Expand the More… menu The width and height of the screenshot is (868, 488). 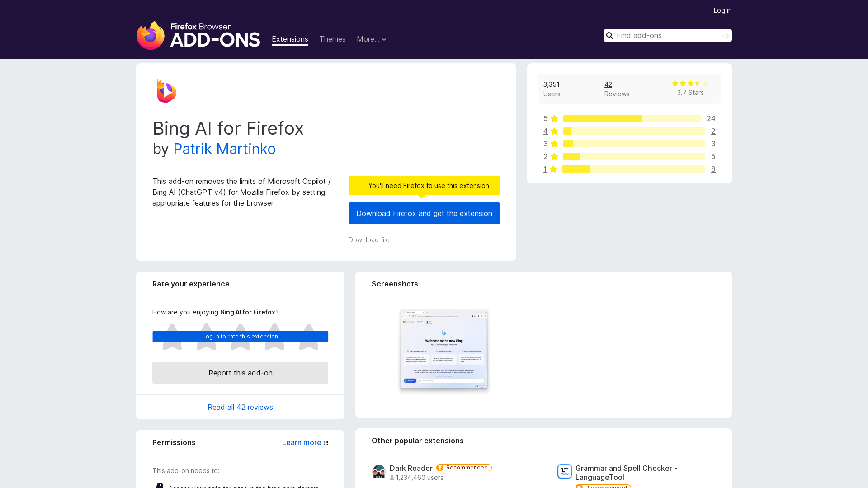[372, 39]
